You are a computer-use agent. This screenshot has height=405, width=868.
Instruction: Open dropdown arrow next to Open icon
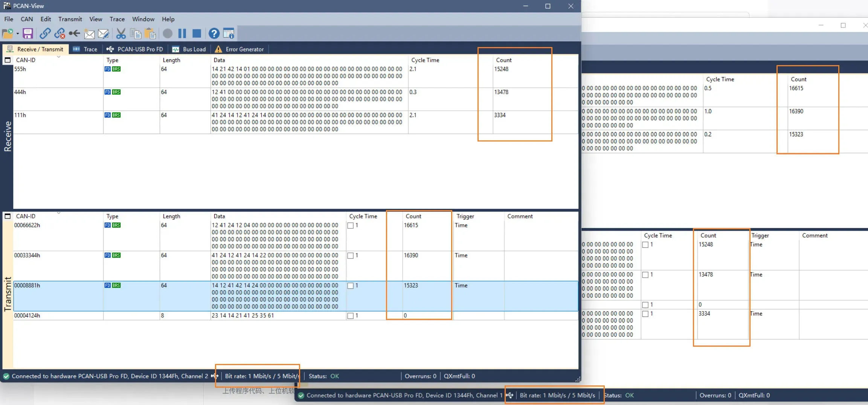(x=18, y=34)
